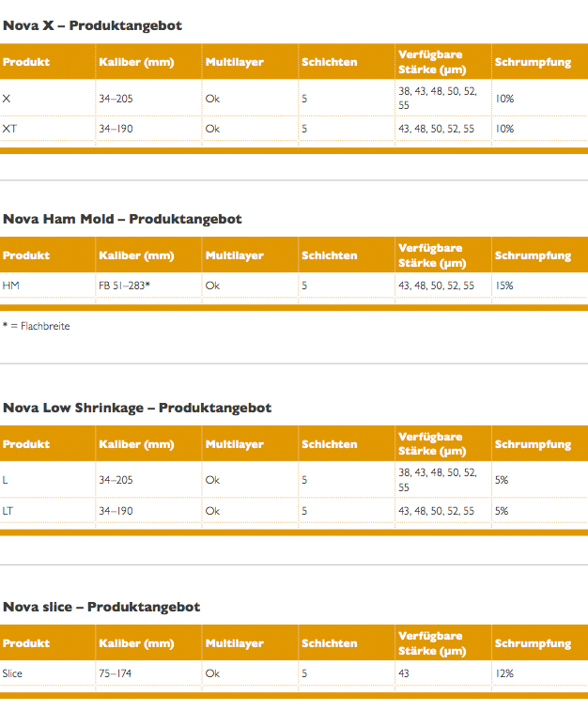588x726 pixels.
Task: Click the 'Nova slice – Produktangebot' heading
Action: point(101,607)
